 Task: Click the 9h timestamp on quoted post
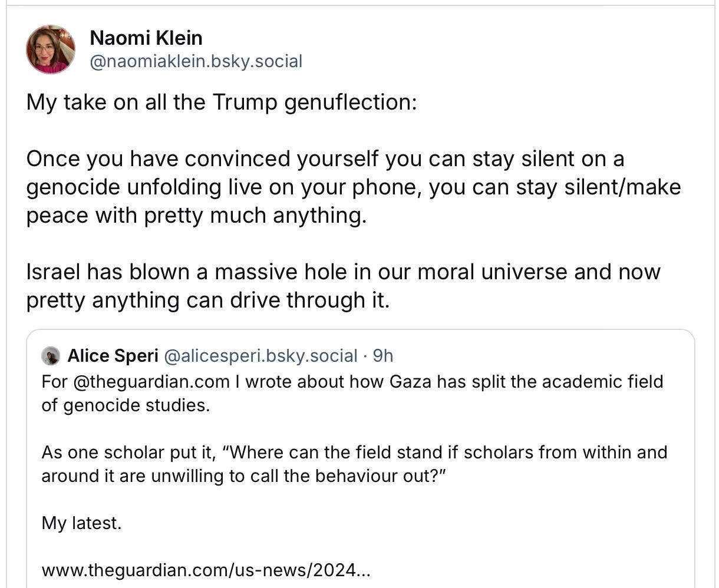click(383, 356)
